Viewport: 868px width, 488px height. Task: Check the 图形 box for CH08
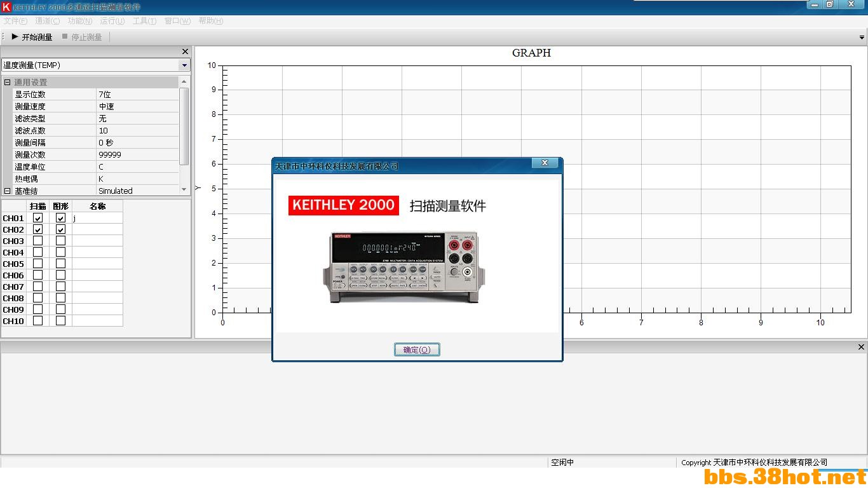click(60, 298)
